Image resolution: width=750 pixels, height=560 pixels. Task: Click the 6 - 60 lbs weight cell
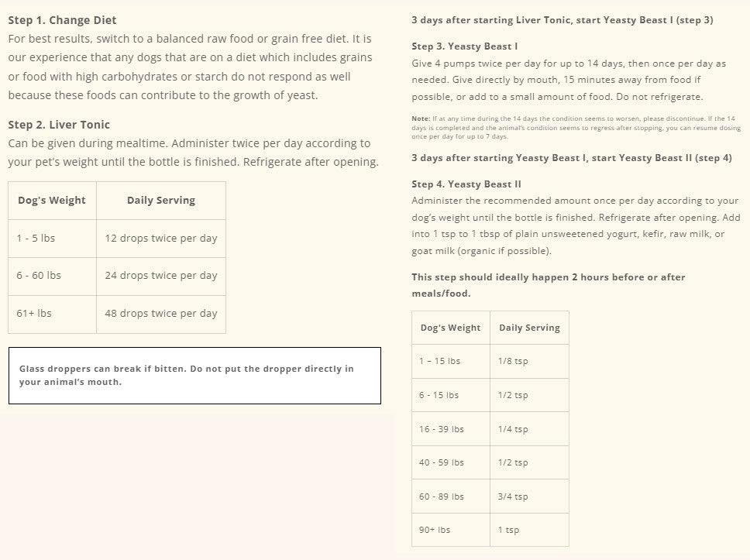pyautogui.click(x=52, y=277)
